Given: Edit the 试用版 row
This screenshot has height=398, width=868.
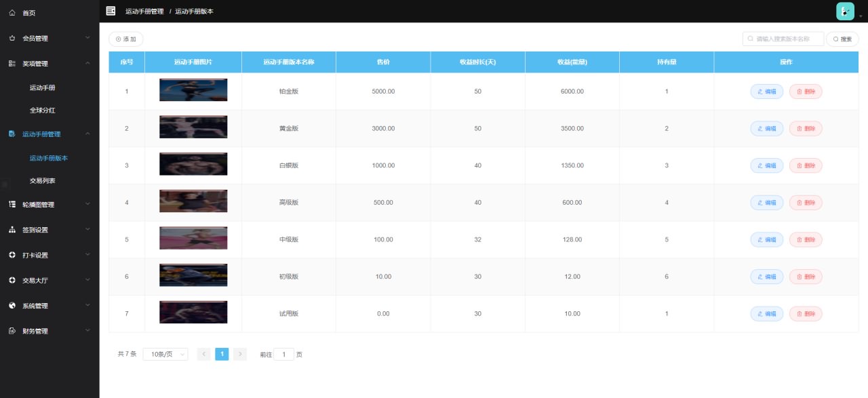Looking at the screenshot, I should 766,314.
